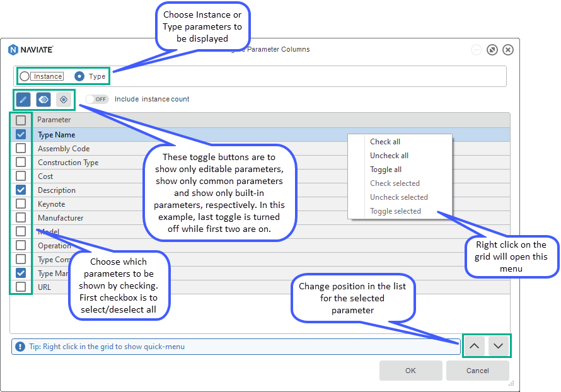The image size is (561, 392).
Task: Select the Instance radio button
Action: (24, 76)
